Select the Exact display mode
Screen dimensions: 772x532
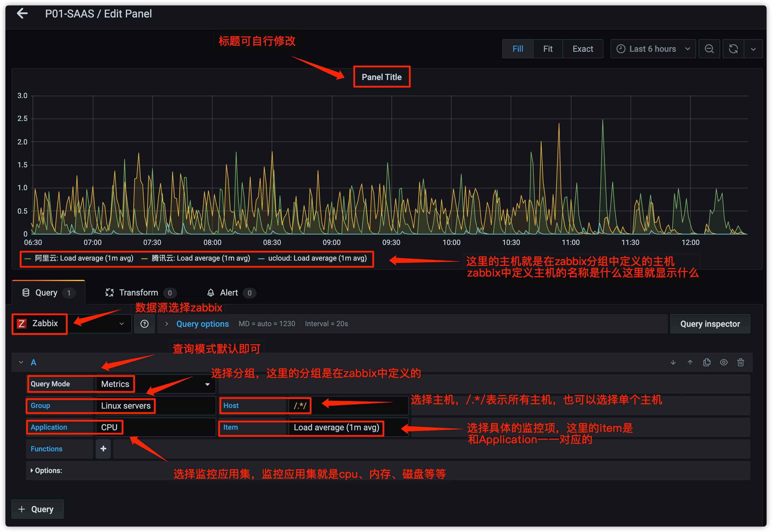coord(582,49)
